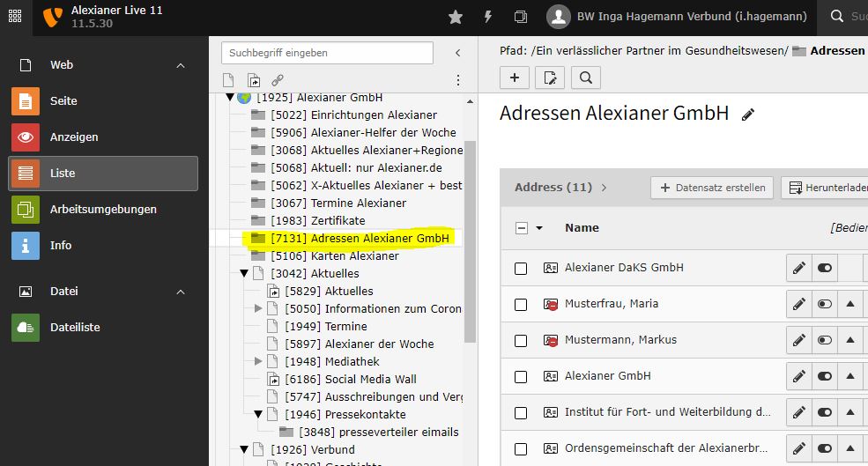
Task: Click the plus create record button
Action: click(x=515, y=78)
